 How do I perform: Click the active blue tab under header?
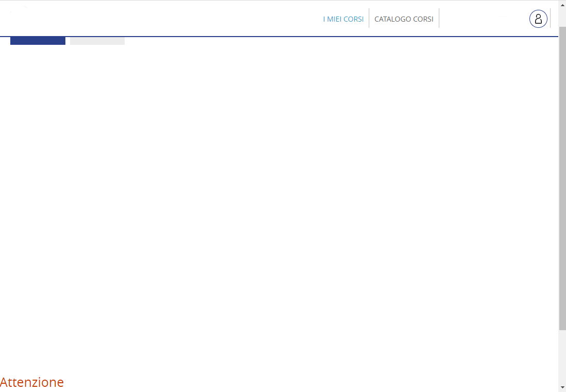click(38, 41)
